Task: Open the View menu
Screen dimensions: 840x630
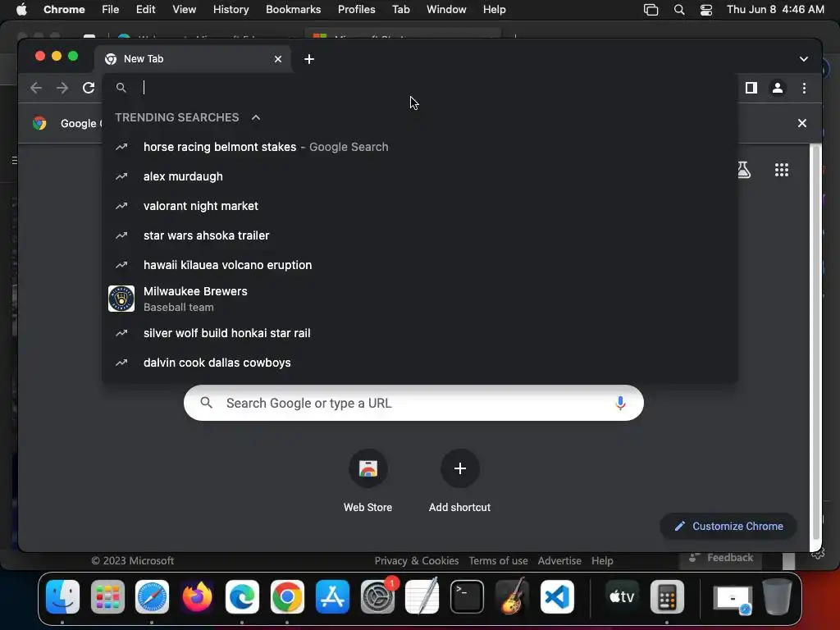Action: (185, 10)
